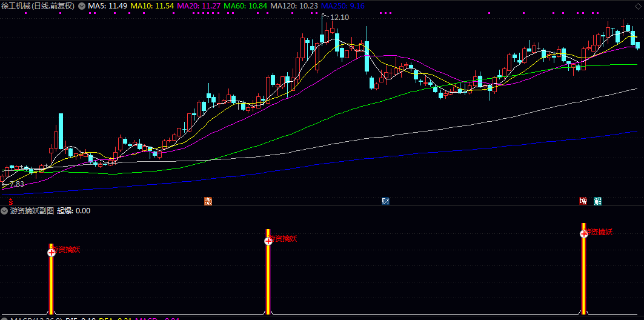Click the 激 event marker icon
This screenshot has width=644, height=320.
pos(208,201)
